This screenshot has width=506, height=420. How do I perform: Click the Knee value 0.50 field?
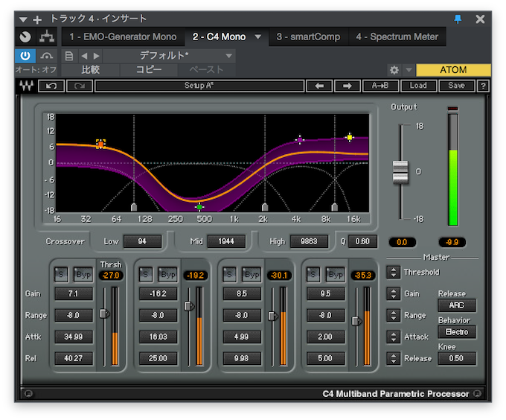(x=457, y=359)
